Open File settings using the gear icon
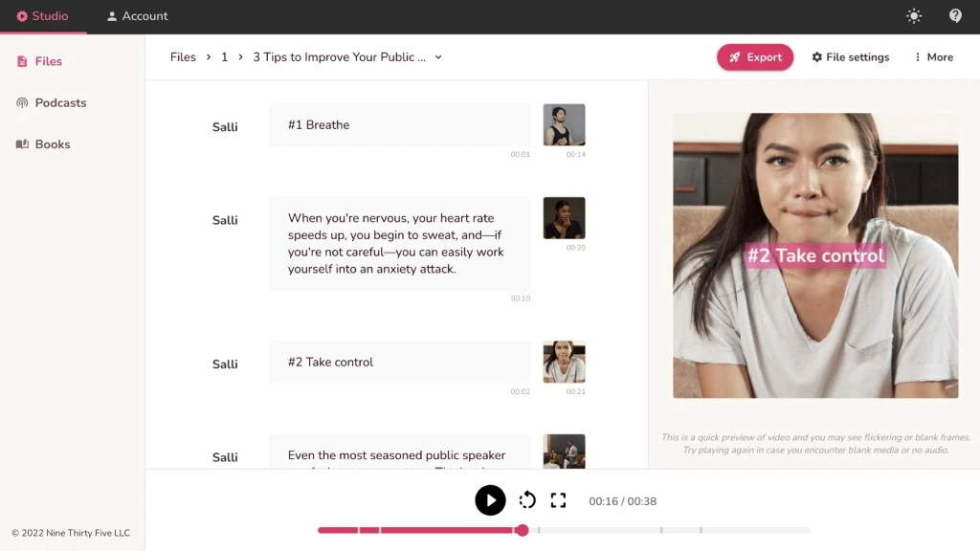This screenshot has width=980, height=551. (x=850, y=56)
